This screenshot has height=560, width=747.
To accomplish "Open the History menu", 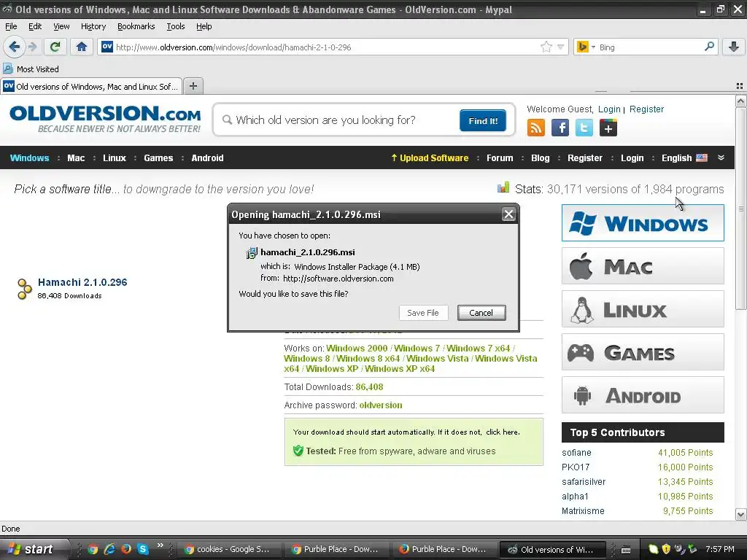I will pos(93,26).
